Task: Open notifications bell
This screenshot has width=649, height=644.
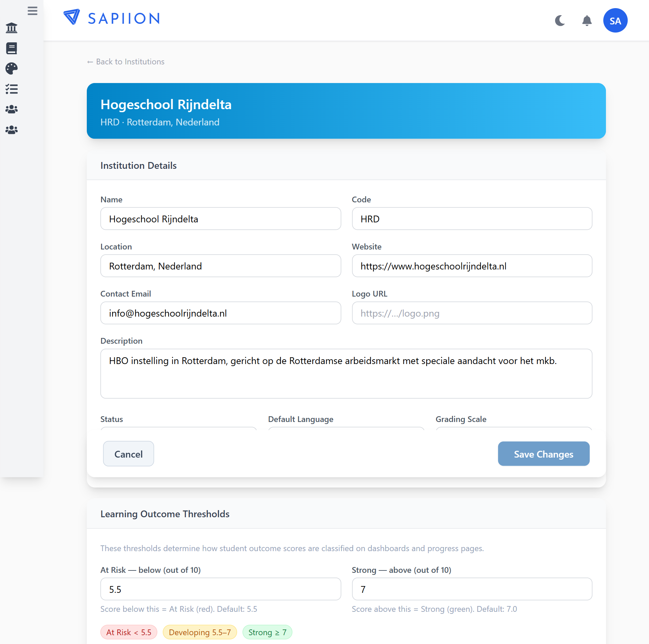Action: [x=587, y=21]
